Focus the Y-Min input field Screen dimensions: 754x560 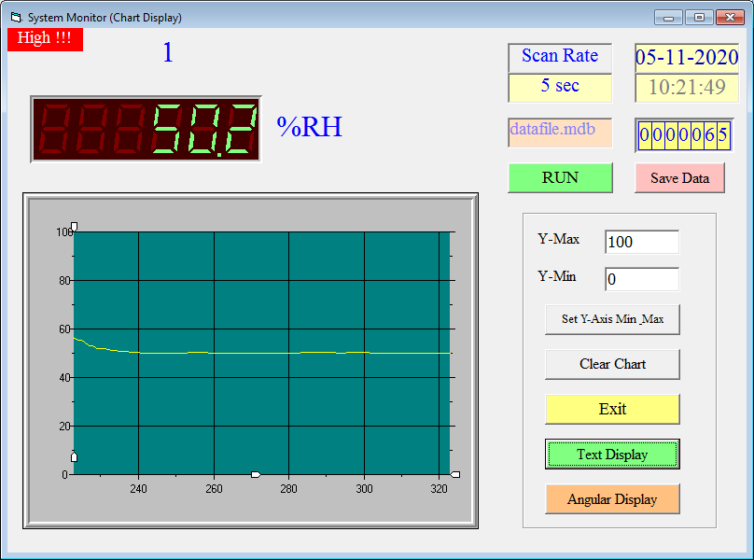point(641,279)
